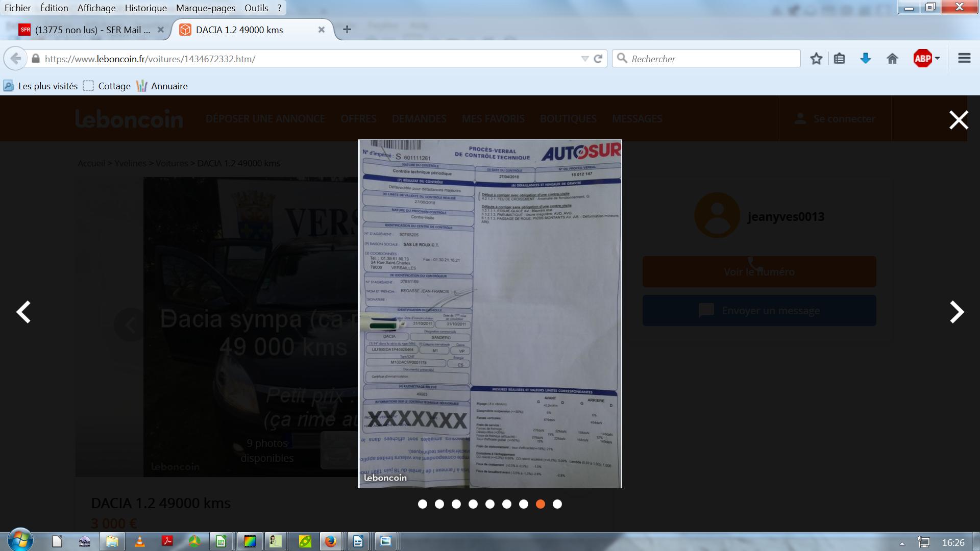Jump to the second photo dot

(439, 504)
